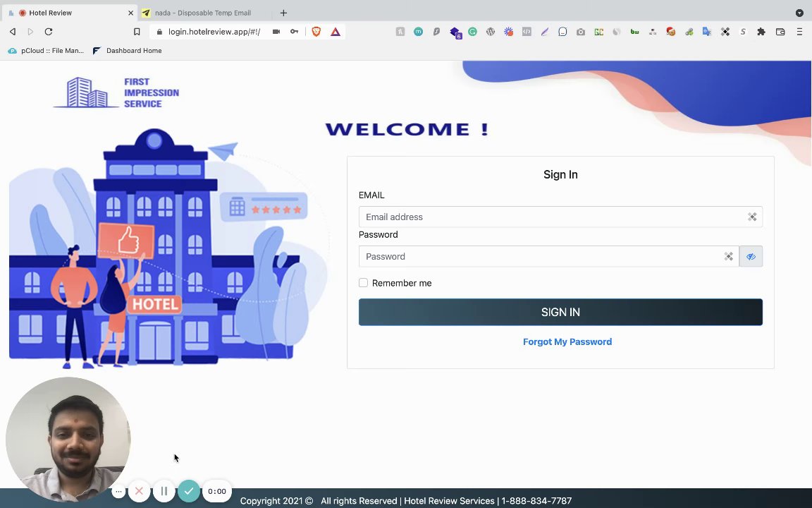Open the Dashboard Home bookmark
The width and height of the screenshot is (812, 508).
point(127,51)
